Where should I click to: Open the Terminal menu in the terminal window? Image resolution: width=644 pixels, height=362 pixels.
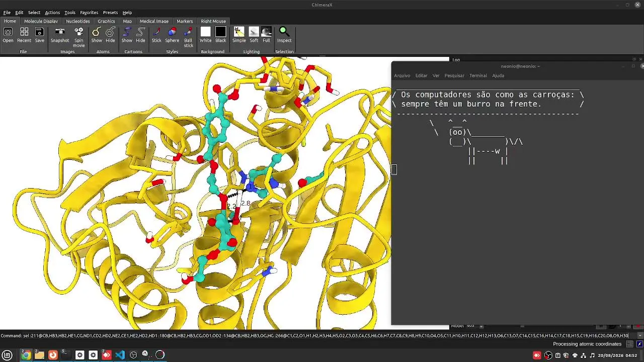pos(478,75)
